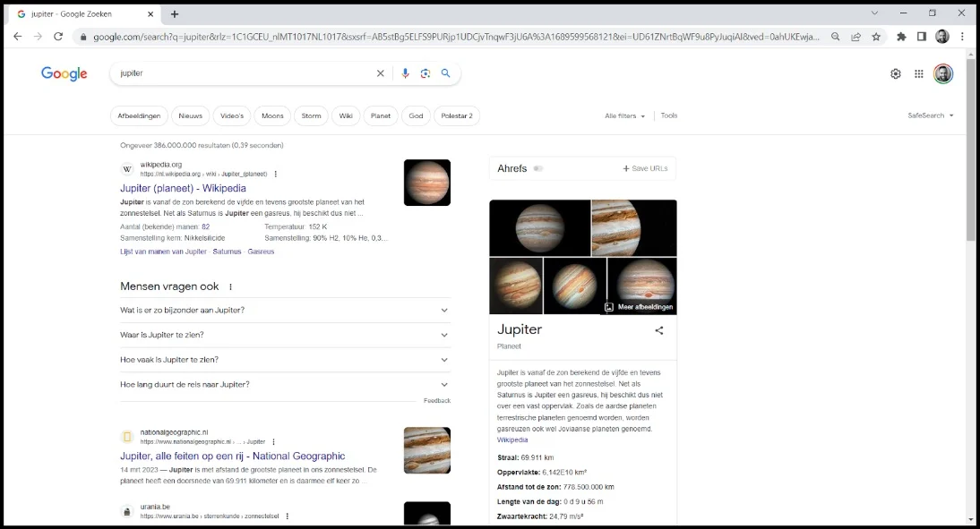Select the Nieuws filter chip

(x=191, y=115)
